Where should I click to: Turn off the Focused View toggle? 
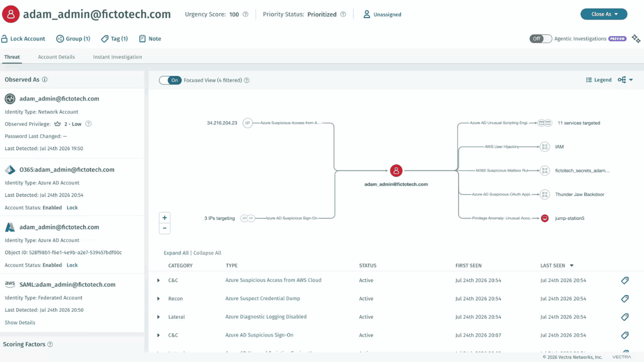pyautogui.click(x=170, y=80)
